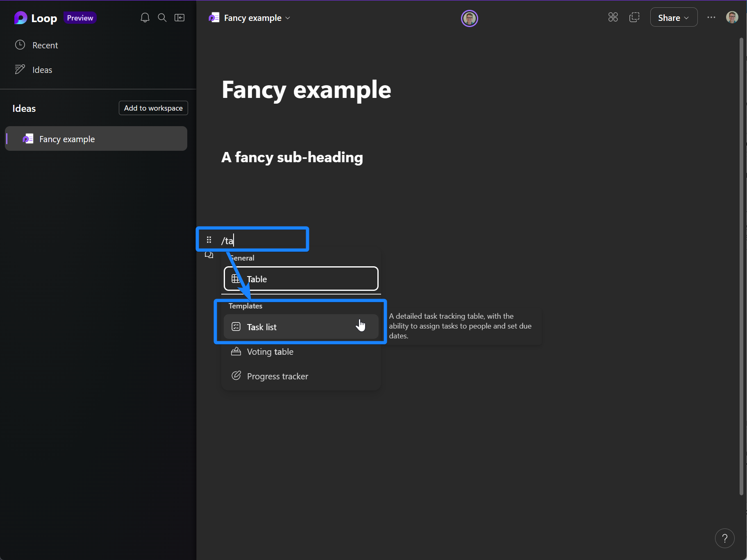Grab the block drag handle dots
This screenshot has width=747, height=560.
click(x=209, y=239)
